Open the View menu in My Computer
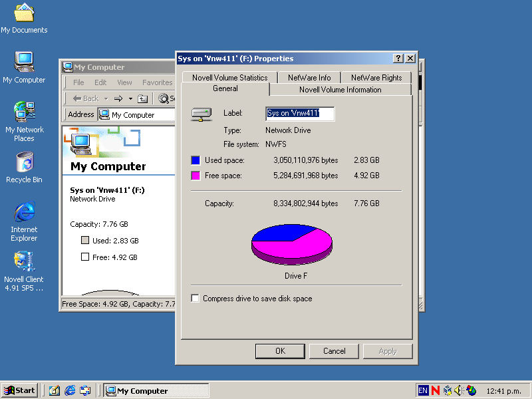The image size is (532, 399). point(124,82)
